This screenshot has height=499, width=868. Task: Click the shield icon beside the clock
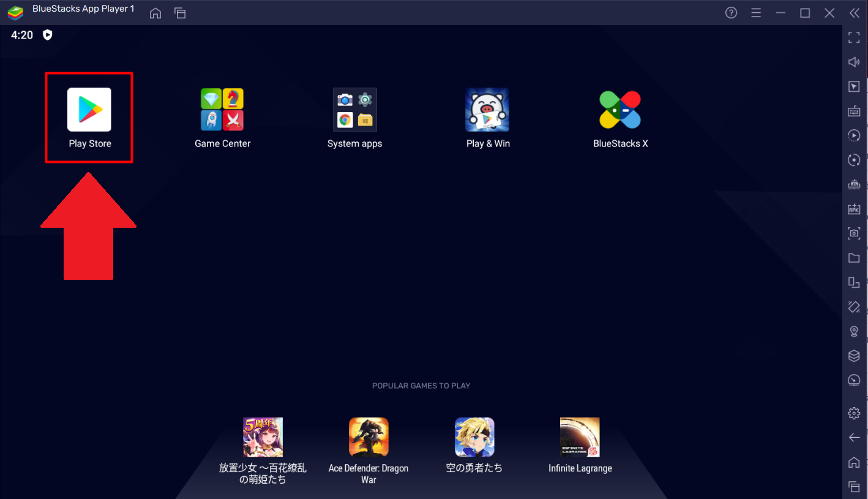pos(47,35)
